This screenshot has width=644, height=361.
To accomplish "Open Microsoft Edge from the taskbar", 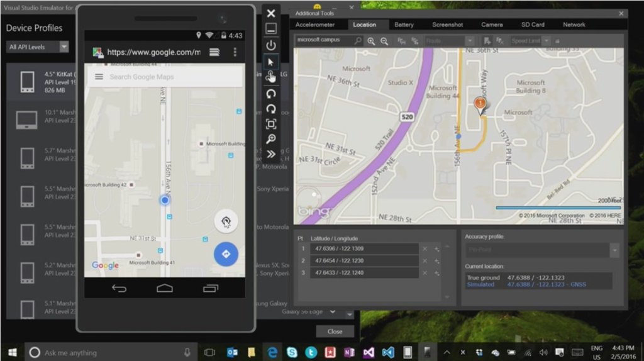I will click(272, 352).
